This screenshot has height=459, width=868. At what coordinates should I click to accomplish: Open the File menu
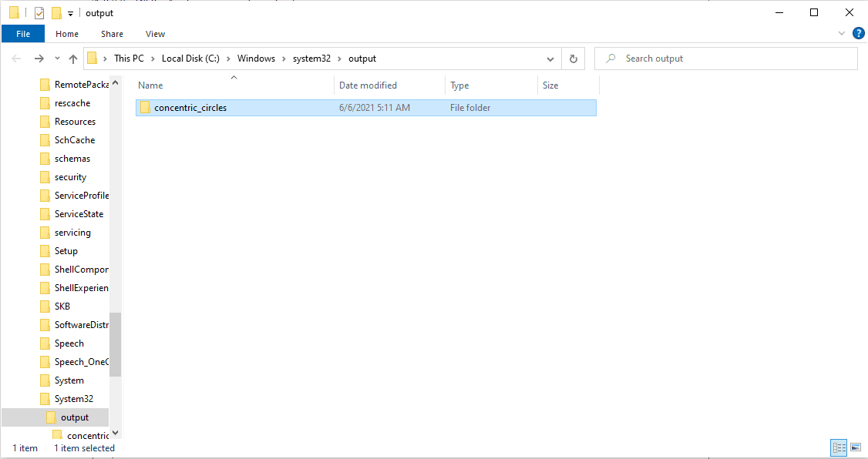click(x=23, y=33)
